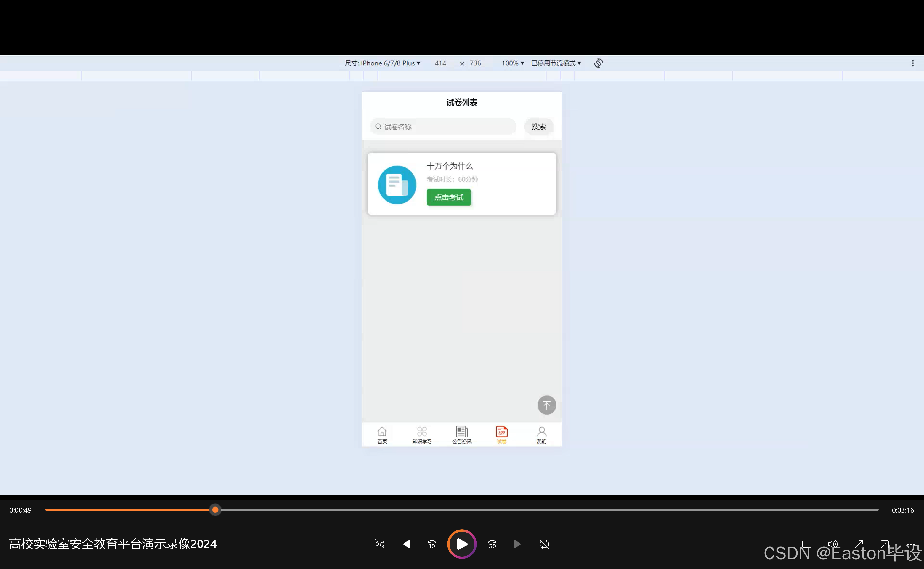The width and height of the screenshot is (924, 569).
Task: Skip back 10 seconds
Action: coord(431,544)
